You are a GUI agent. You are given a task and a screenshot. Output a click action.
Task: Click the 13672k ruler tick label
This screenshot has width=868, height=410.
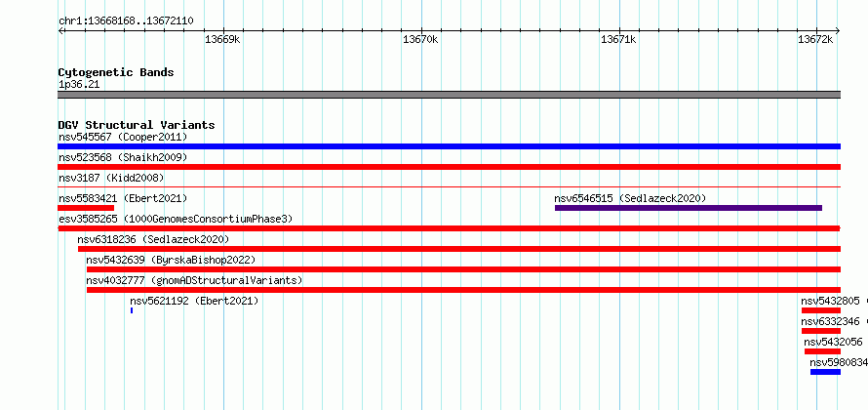(x=815, y=40)
